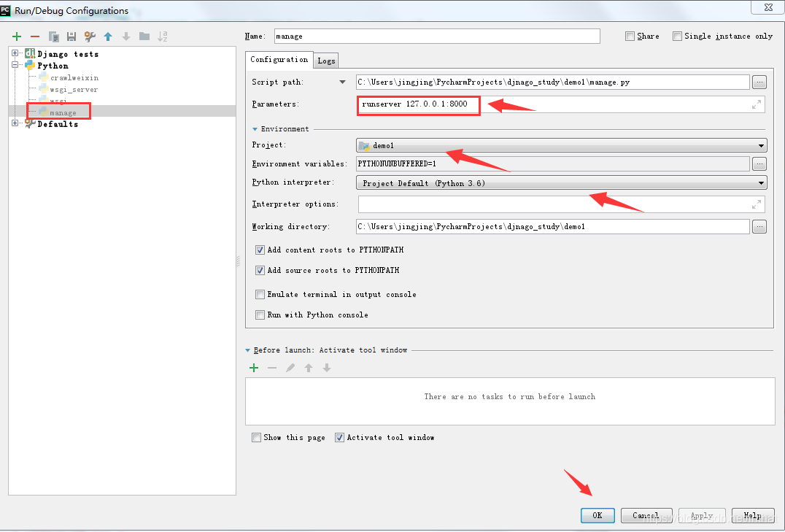
Task: Edit environment variables via ellipsis button
Action: pos(759,163)
